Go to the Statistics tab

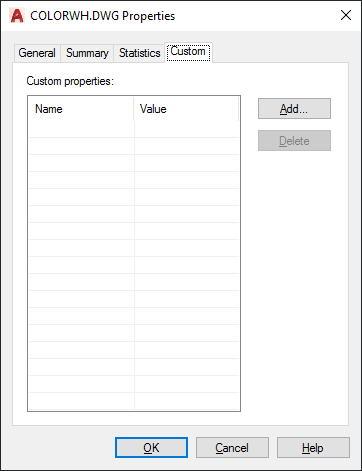(140, 53)
